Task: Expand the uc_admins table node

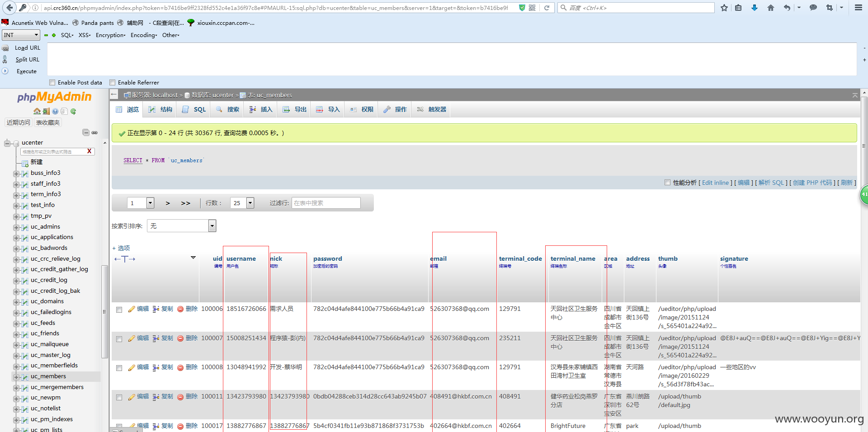Action: pyautogui.click(x=16, y=227)
